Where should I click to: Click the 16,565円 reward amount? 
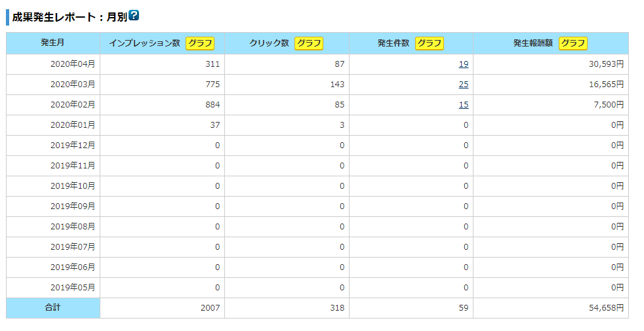tap(606, 84)
